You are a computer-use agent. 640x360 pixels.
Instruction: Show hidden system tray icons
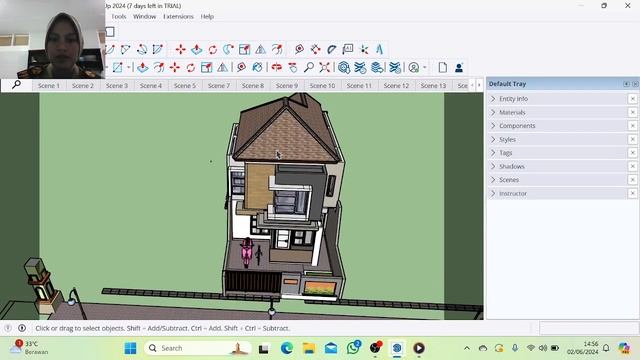467,348
